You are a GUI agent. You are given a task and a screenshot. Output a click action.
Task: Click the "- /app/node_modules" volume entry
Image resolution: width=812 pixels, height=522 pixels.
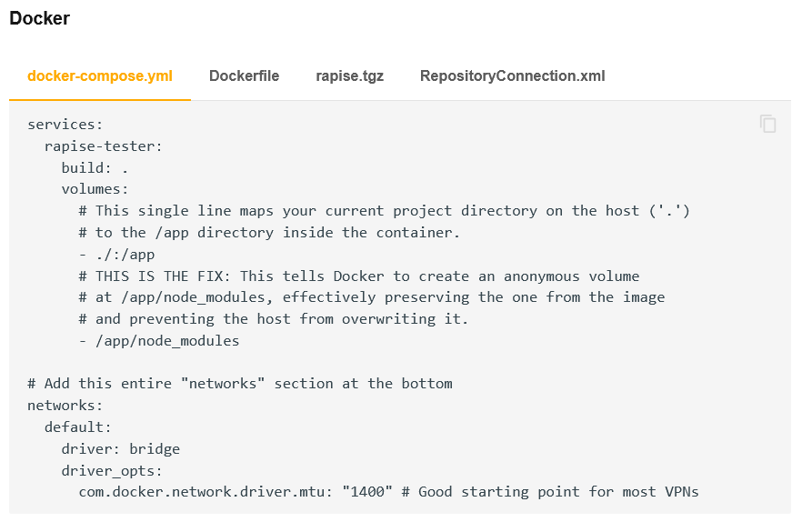tap(159, 341)
